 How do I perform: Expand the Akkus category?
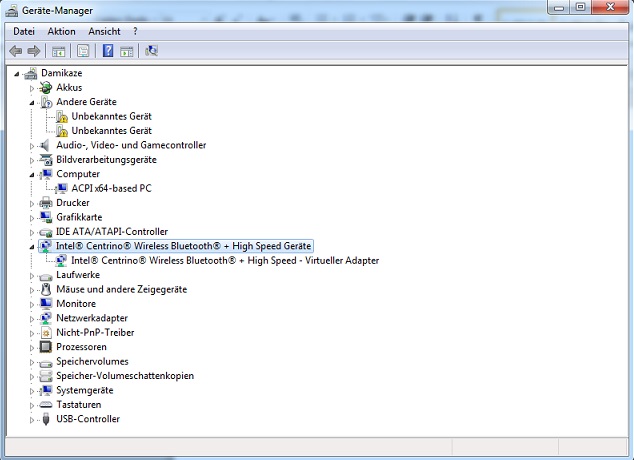click(x=32, y=88)
